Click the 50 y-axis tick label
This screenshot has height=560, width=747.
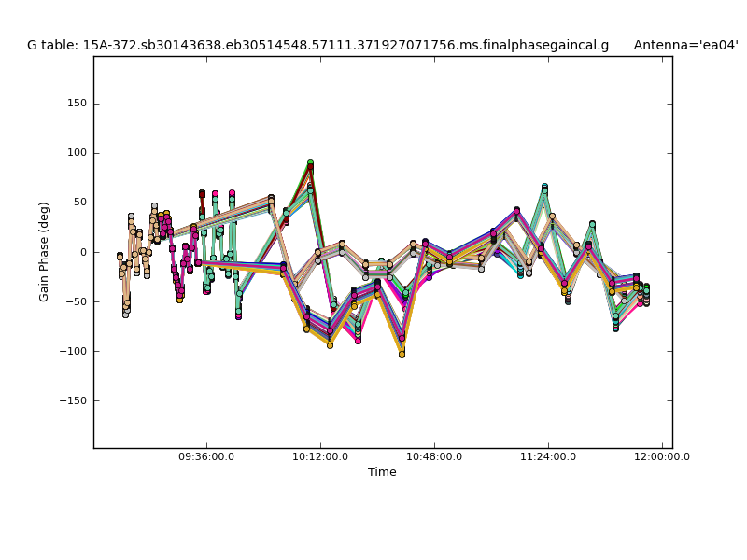click(78, 203)
